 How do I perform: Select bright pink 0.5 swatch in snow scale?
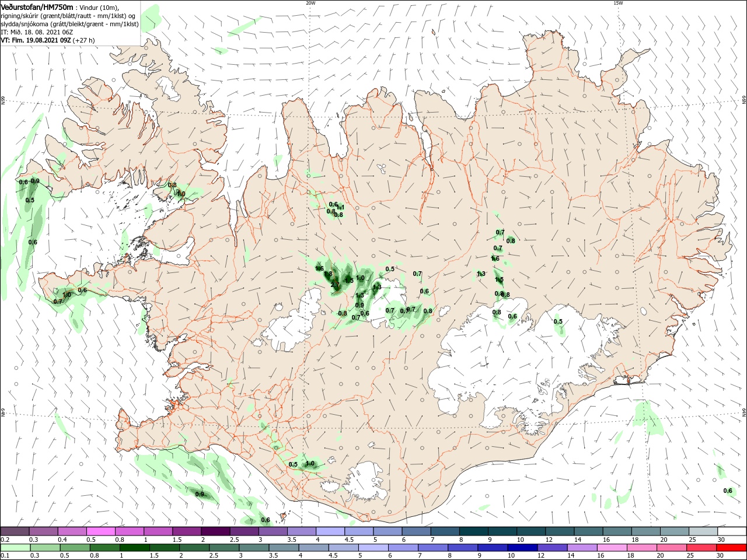[101, 531]
